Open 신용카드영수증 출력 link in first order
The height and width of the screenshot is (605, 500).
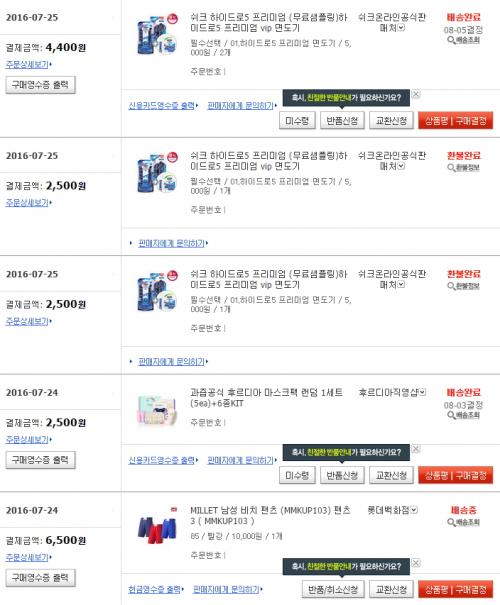click(x=162, y=105)
